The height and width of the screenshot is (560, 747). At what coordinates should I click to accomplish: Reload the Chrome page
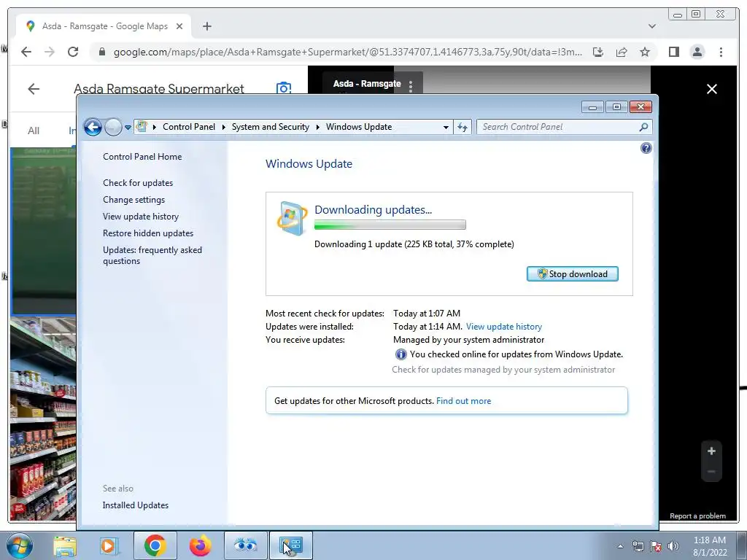tap(73, 52)
